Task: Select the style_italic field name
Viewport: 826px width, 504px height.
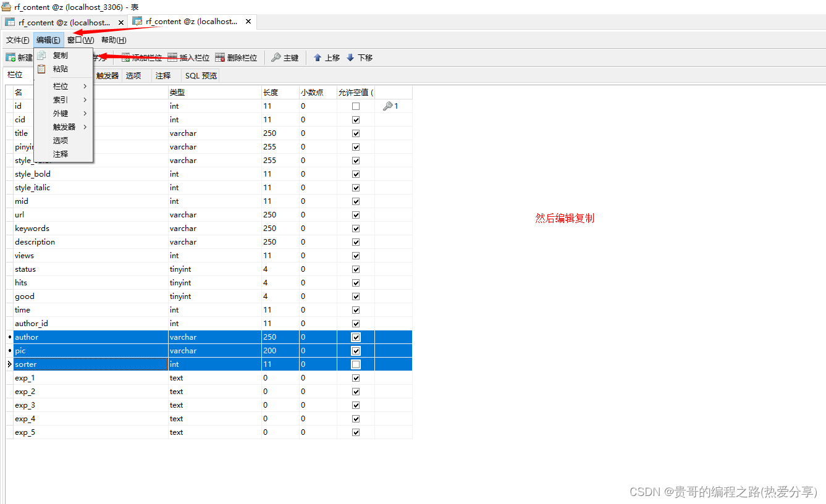Action: (33, 188)
